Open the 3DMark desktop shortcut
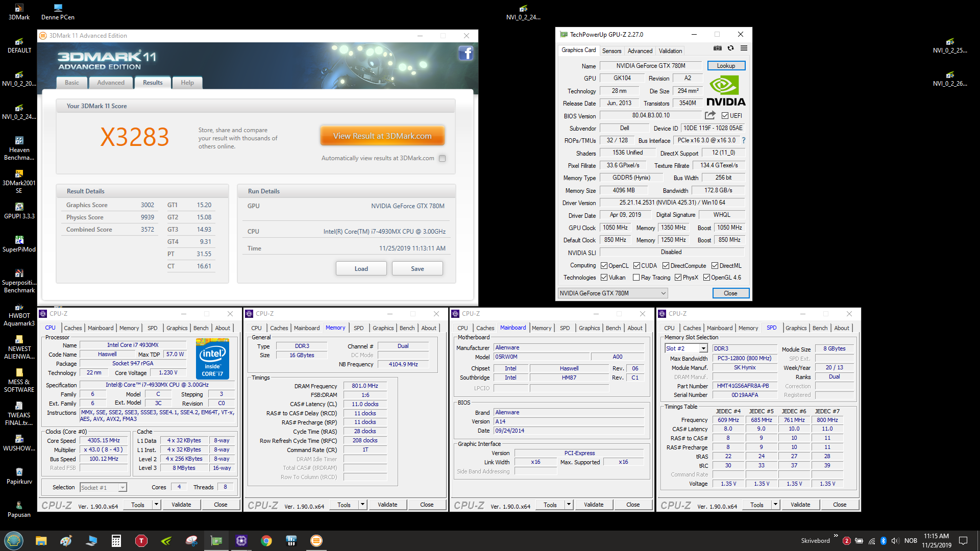The image size is (980, 551). click(x=19, y=12)
